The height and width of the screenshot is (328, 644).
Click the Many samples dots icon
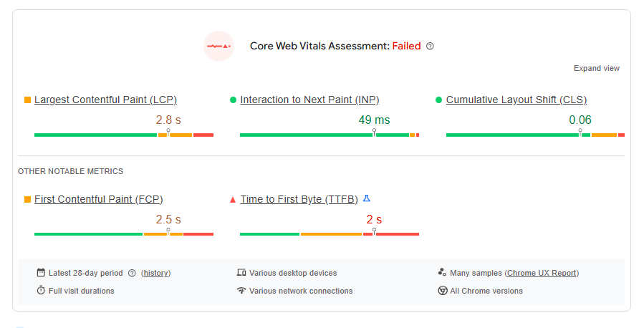(x=442, y=273)
